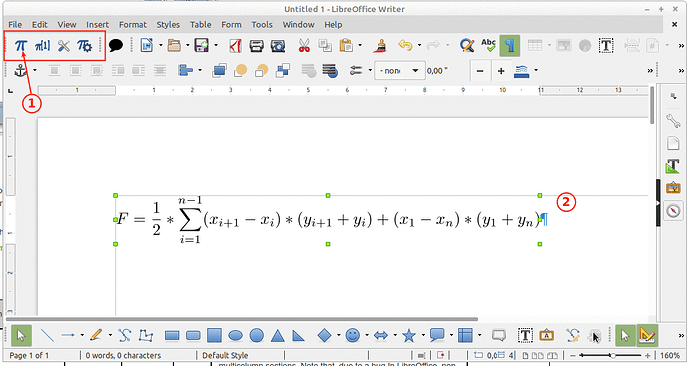Screen dimensions: 690x366
Task: Open the Tools menu
Action: 262,25
